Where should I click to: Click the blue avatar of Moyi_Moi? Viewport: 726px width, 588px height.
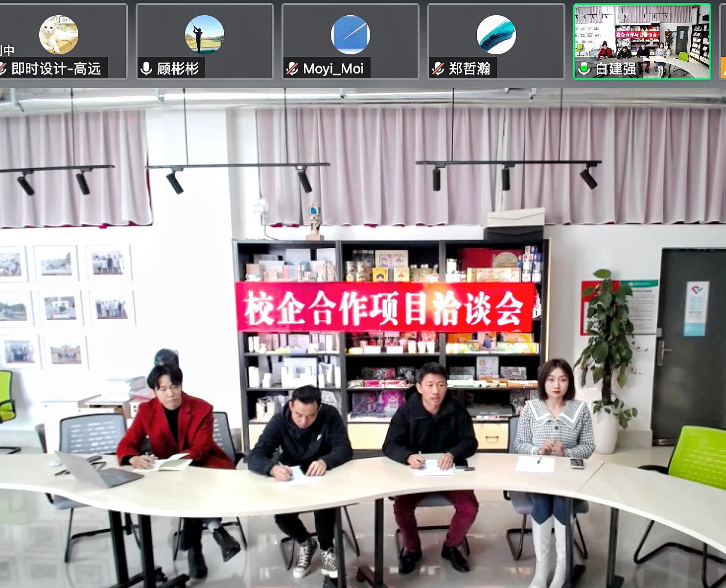tap(350, 34)
